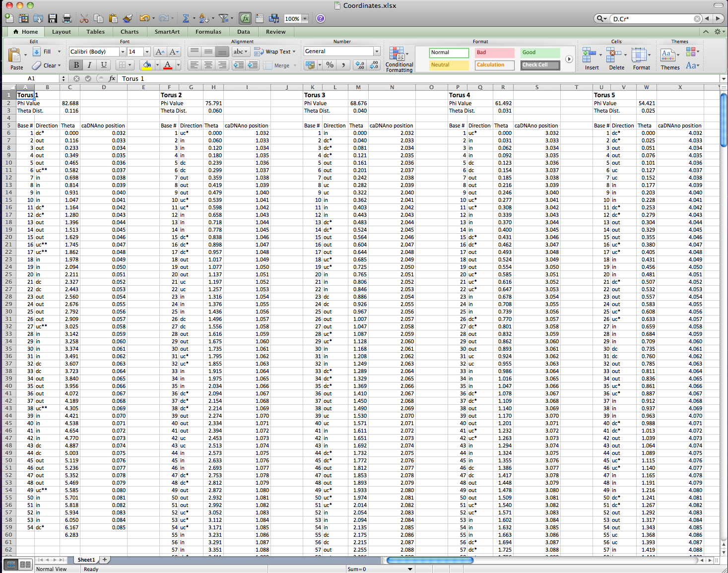Image resolution: width=728 pixels, height=573 pixels.
Task: Click the search field containing D.Cr*
Action: tap(651, 19)
